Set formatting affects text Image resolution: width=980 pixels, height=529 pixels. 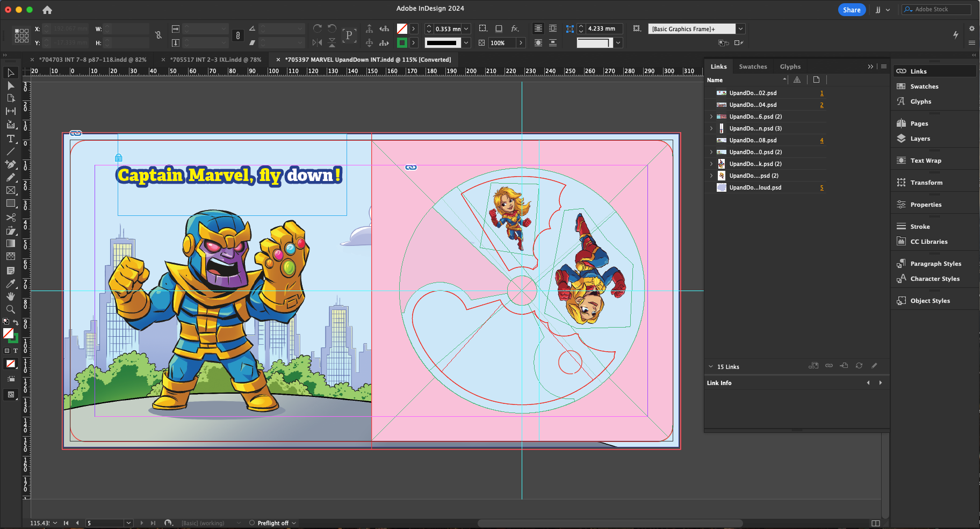[16, 351]
